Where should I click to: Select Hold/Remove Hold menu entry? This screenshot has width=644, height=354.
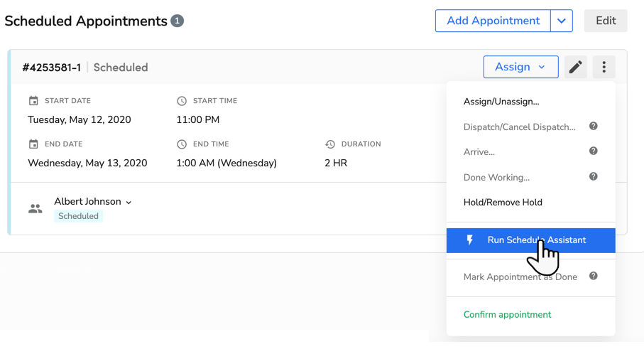pyautogui.click(x=503, y=203)
